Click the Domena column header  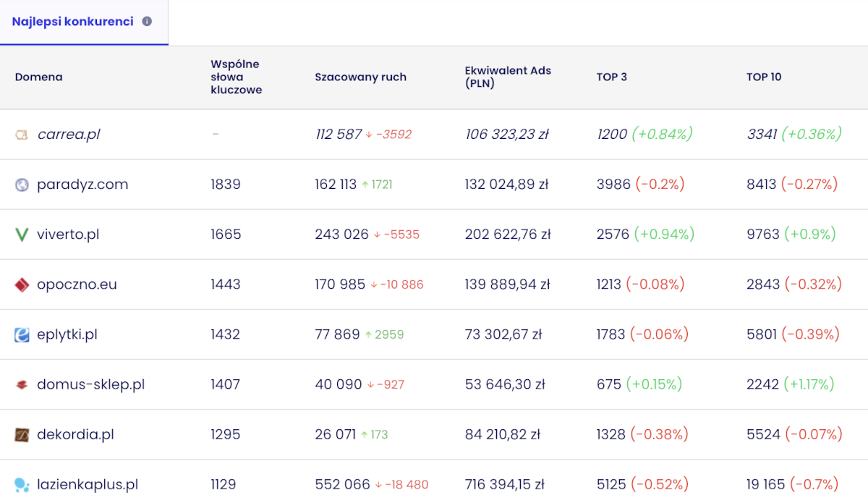pyautogui.click(x=38, y=77)
